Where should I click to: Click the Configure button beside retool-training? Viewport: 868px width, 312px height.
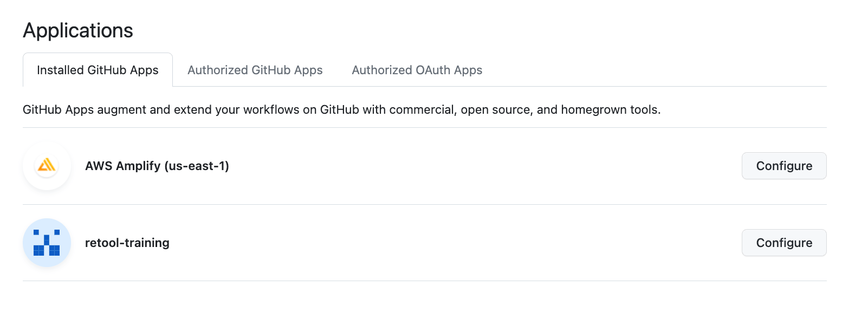pyautogui.click(x=784, y=243)
